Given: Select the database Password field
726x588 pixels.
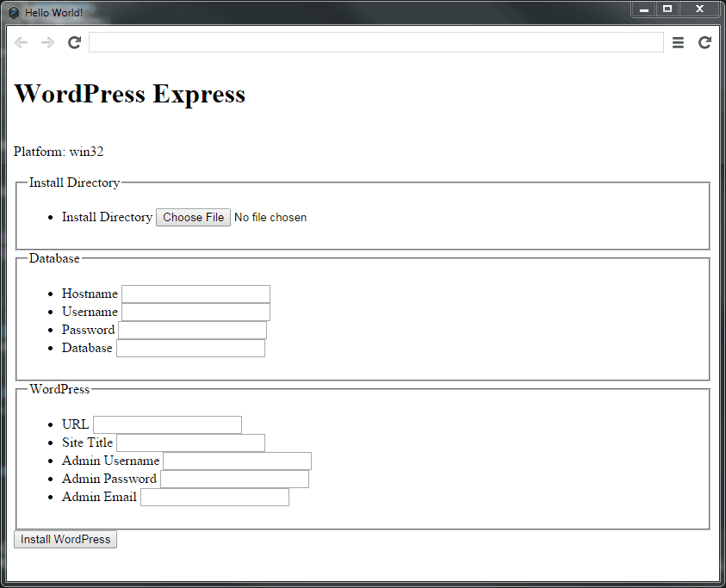Looking at the screenshot, I should pyautogui.click(x=193, y=330).
